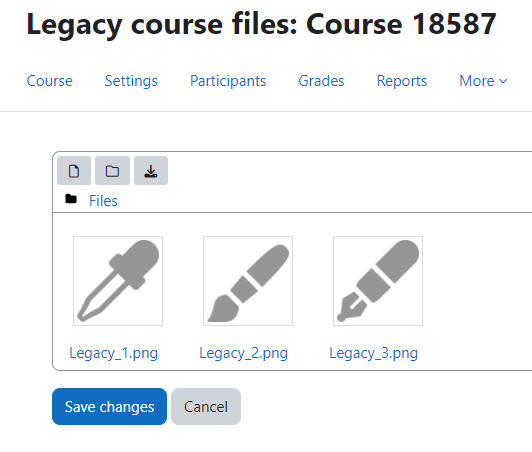Open the Legacy_1.png file name link
Image resolution: width=532 pixels, height=452 pixels.
pyautogui.click(x=114, y=353)
